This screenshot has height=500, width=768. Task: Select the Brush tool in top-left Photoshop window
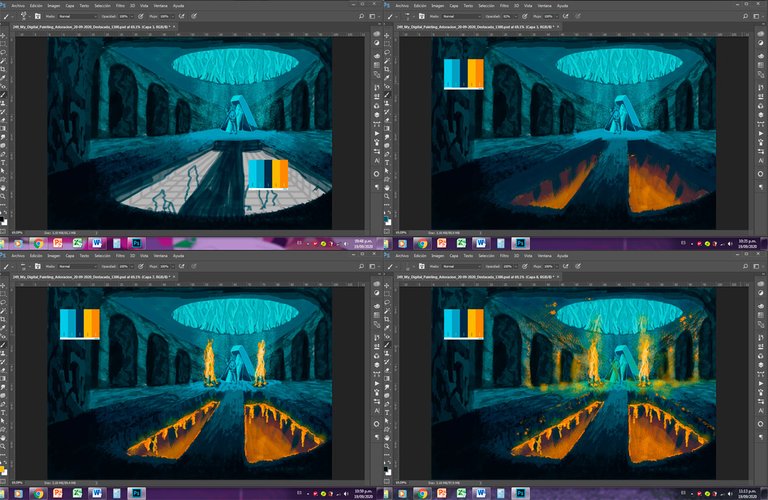click(5, 95)
